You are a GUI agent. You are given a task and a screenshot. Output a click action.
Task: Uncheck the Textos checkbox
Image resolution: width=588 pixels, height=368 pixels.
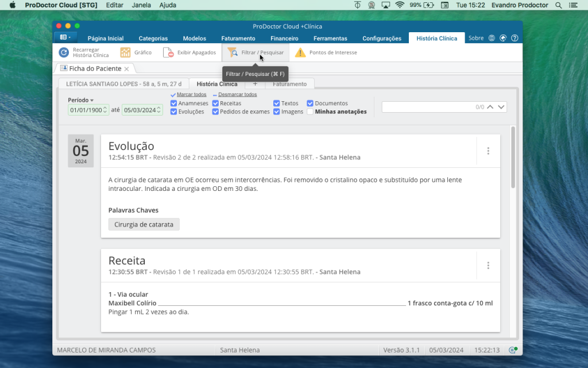(x=276, y=103)
